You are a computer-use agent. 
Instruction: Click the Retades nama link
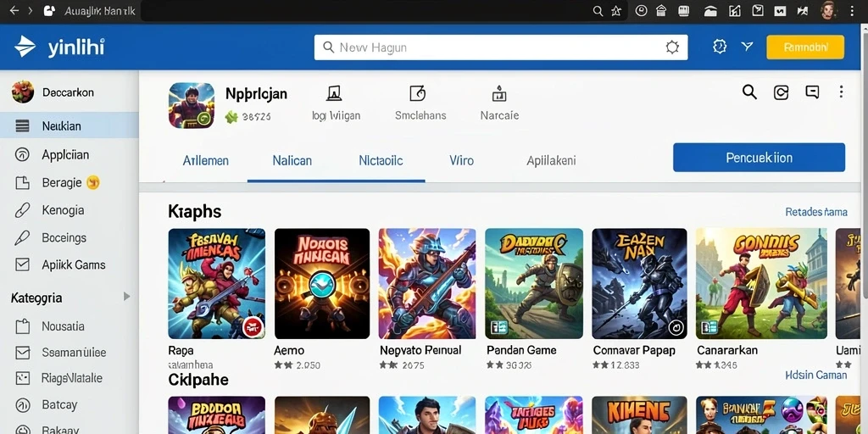click(816, 212)
